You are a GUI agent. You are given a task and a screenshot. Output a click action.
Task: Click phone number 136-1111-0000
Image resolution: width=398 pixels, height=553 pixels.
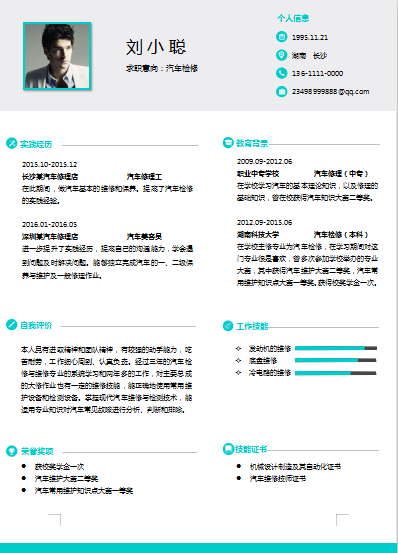pos(317,73)
